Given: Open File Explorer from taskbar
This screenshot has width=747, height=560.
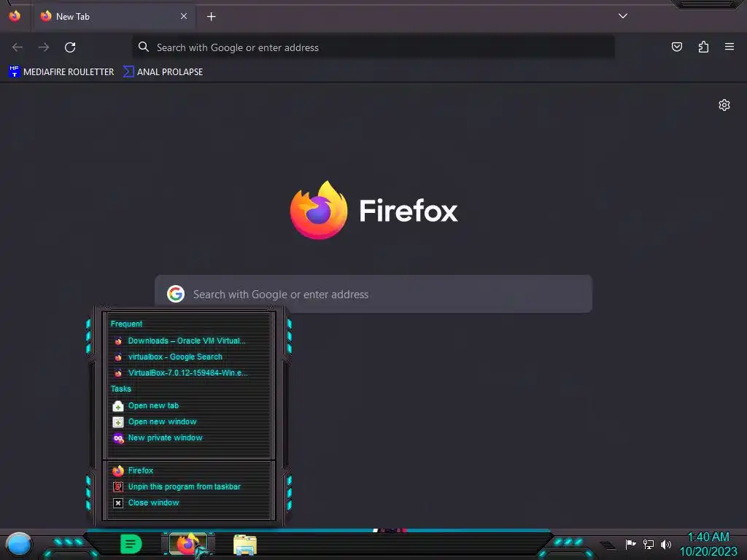Looking at the screenshot, I should tap(245, 545).
